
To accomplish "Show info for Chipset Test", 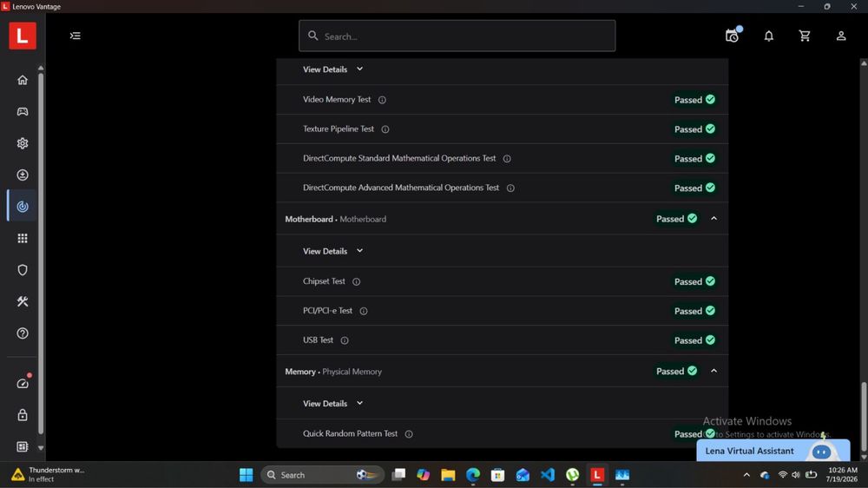I will [357, 281].
